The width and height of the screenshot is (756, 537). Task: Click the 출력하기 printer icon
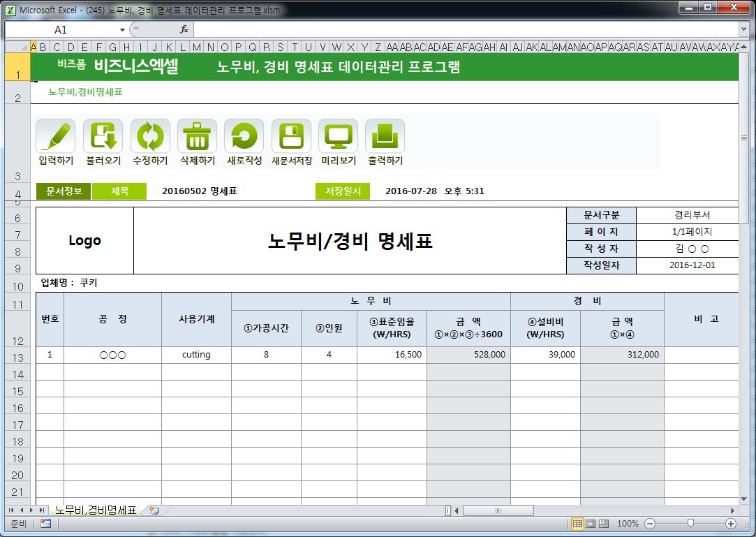click(385, 136)
